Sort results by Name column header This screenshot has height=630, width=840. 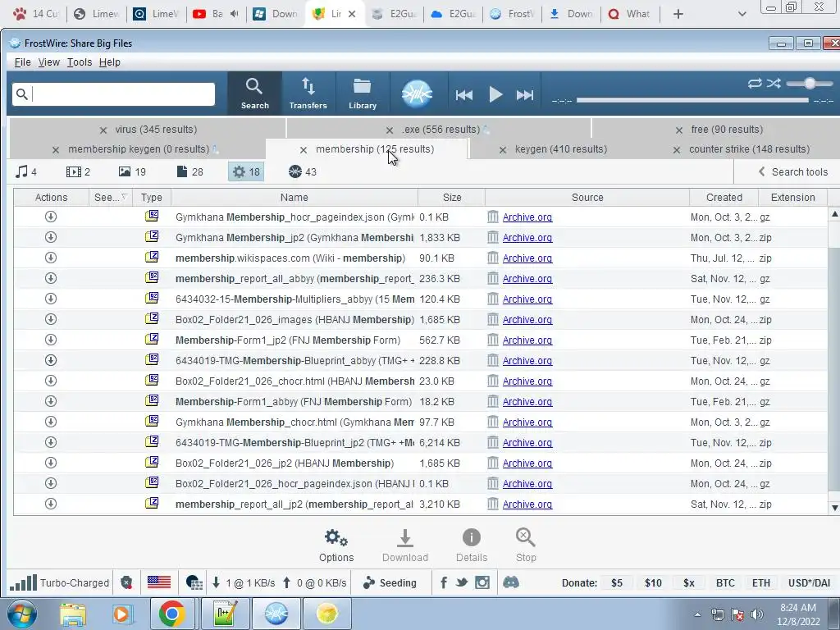pos(294,197)
